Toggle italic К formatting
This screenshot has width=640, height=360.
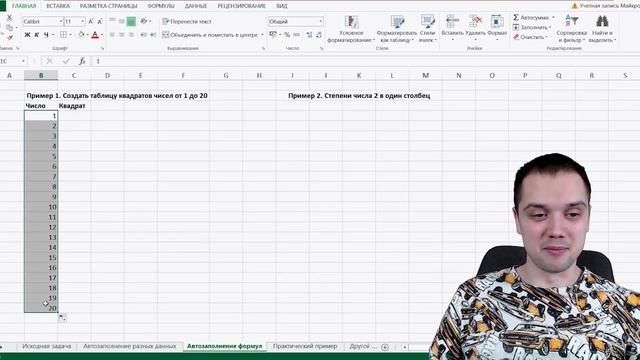(x=37, y=35)
